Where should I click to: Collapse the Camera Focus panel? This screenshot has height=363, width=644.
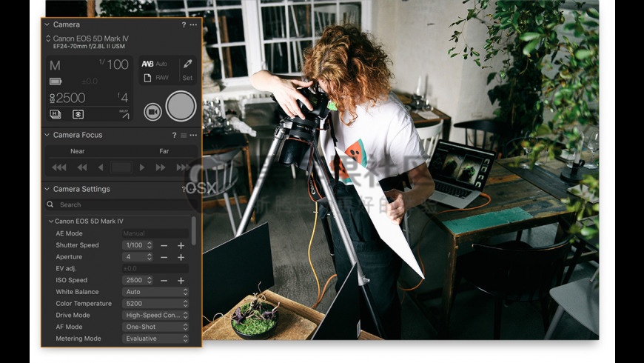47,135
